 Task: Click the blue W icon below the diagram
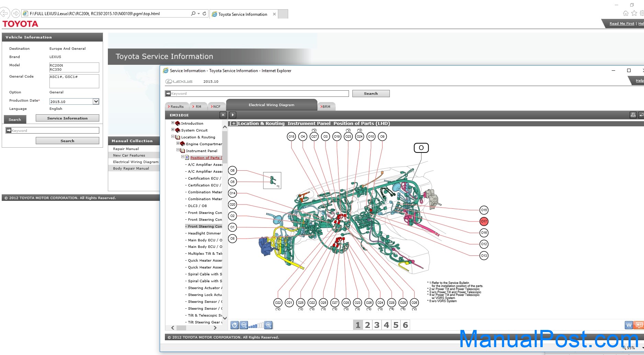coord(629,325)
